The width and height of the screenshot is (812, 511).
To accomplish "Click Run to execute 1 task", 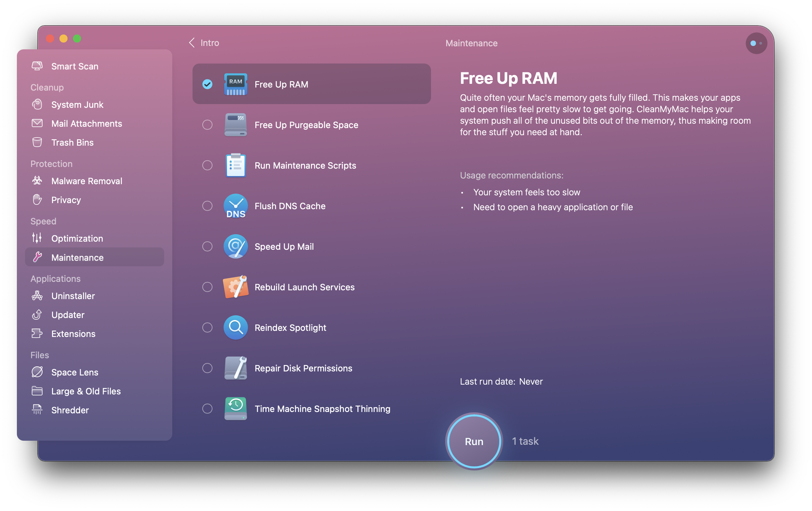I will 474,441.
